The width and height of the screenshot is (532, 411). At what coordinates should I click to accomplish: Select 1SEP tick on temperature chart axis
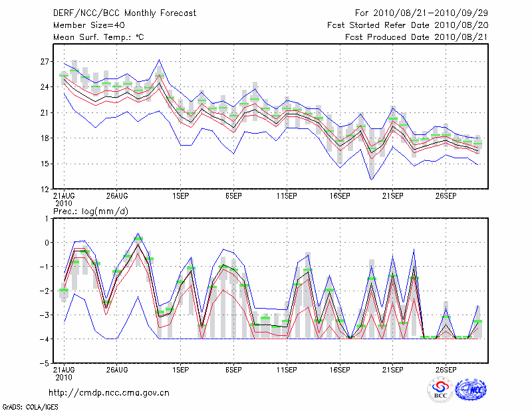[x=180, y=196]
